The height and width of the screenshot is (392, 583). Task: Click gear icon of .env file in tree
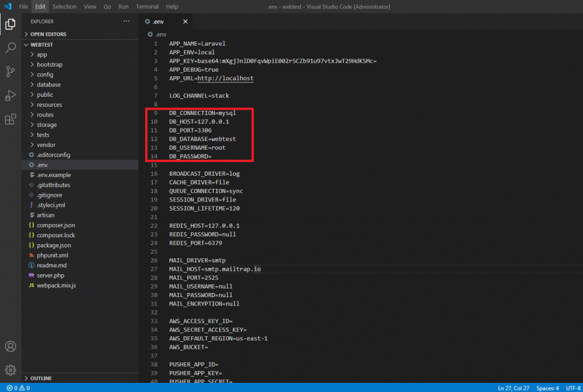32,165
